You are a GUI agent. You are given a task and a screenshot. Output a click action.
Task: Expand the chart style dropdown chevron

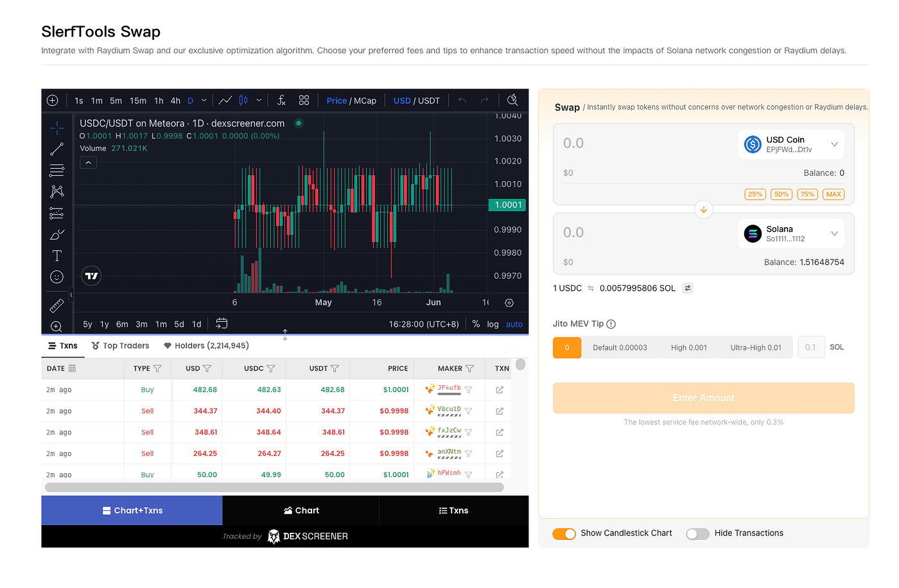point(259,100)
